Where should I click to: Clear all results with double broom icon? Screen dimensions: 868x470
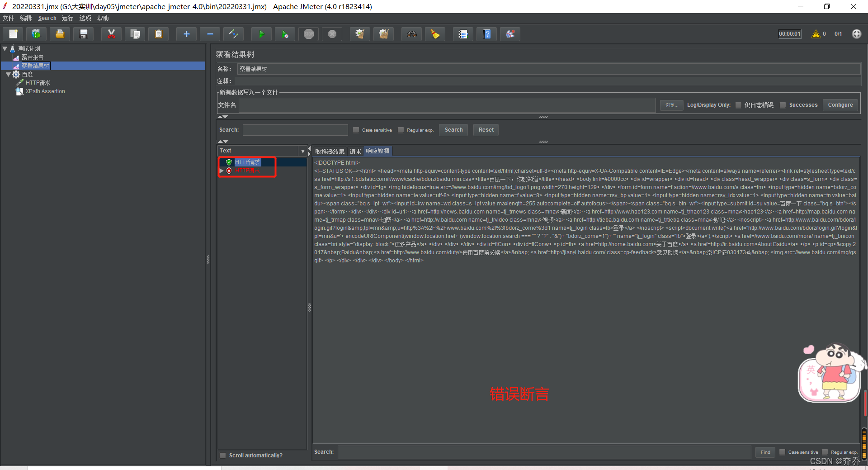384,34
